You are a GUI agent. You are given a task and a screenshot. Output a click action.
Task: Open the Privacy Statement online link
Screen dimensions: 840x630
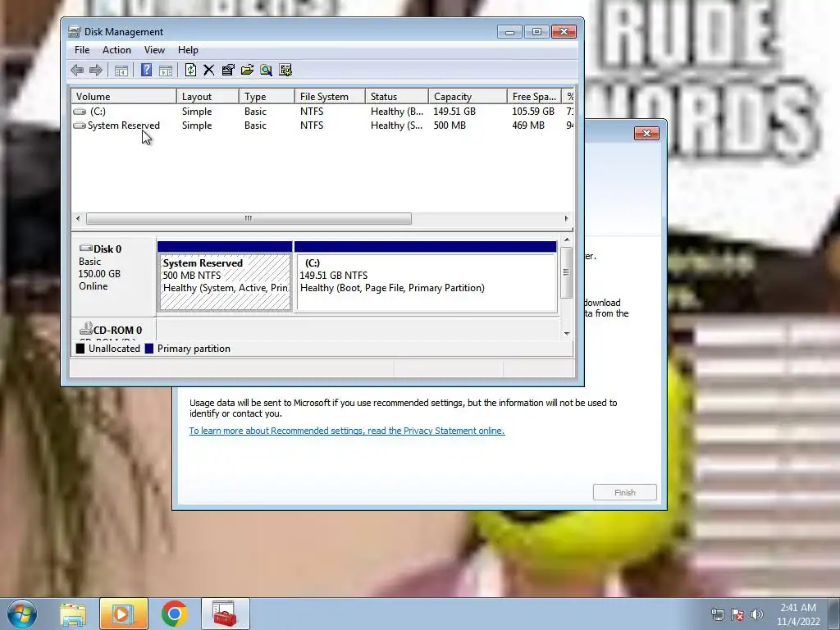347,431
